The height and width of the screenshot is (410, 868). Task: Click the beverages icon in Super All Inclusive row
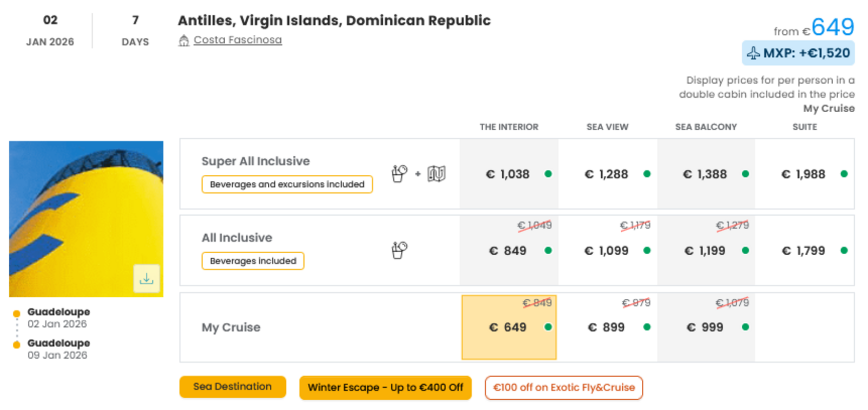pos(399,174)
